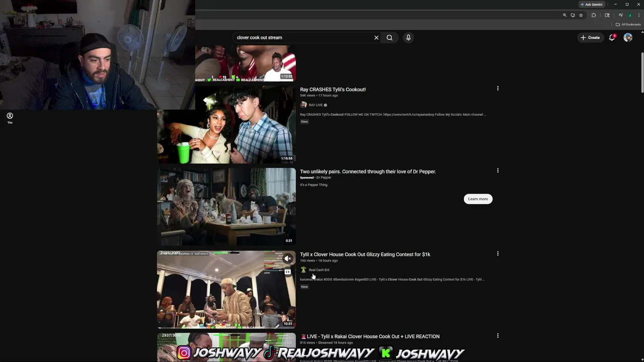Click the It's a Pepper Thing text
Screen dimensions: 644x362
314,185
